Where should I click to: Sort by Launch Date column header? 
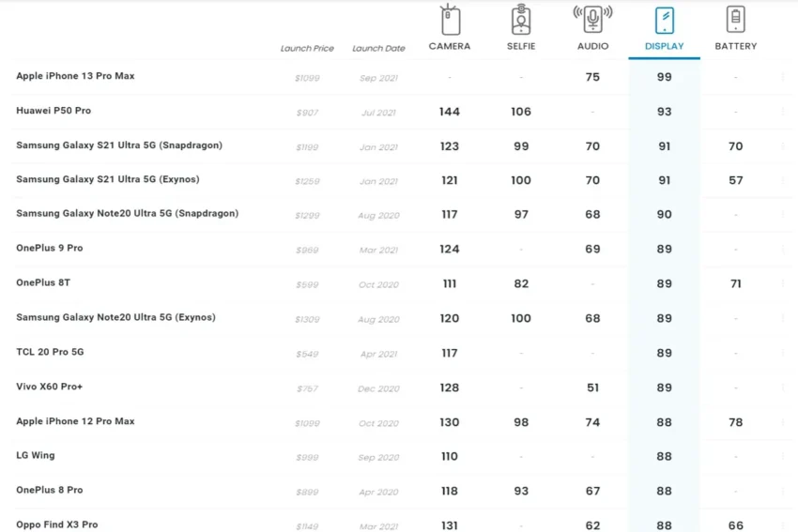[x=378, y=49]
